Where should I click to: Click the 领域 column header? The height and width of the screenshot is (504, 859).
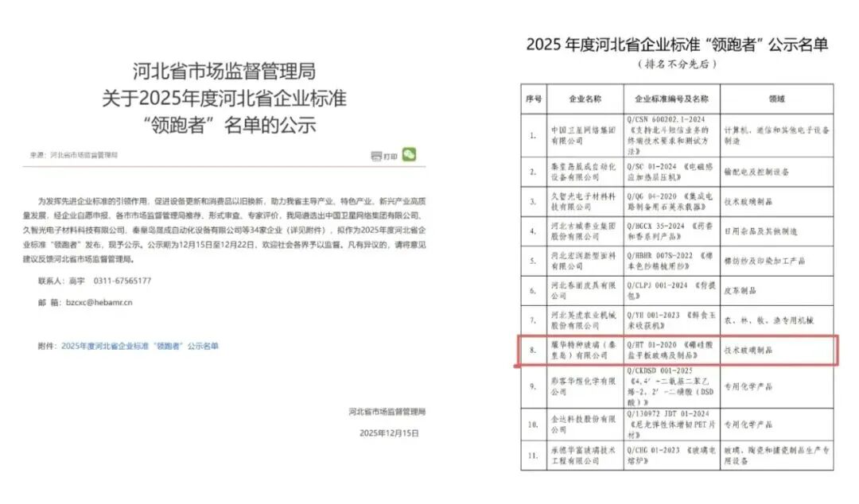(776, 99)
